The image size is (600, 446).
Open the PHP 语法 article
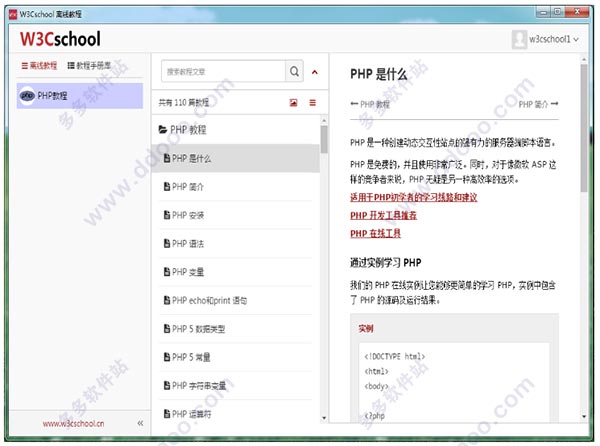coord(236,243)
